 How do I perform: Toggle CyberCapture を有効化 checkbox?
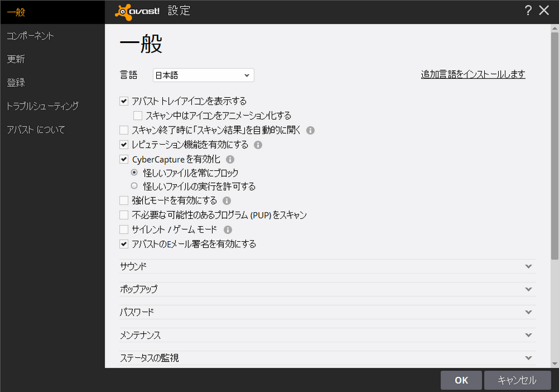[x=124, y=159]
